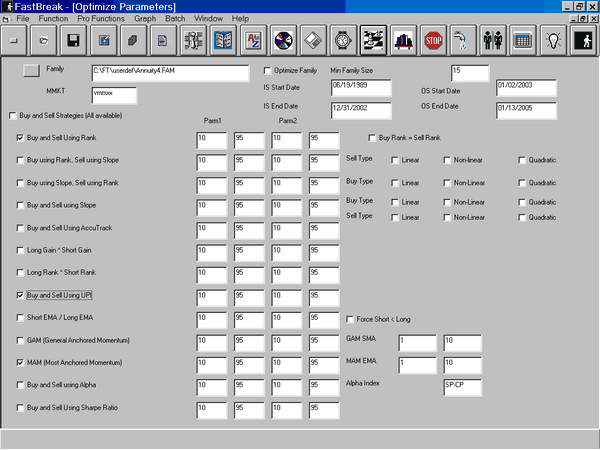Click the red STOP sign icon
The width and height of the screenshot is (600, 450).
[x=433, y=41]
